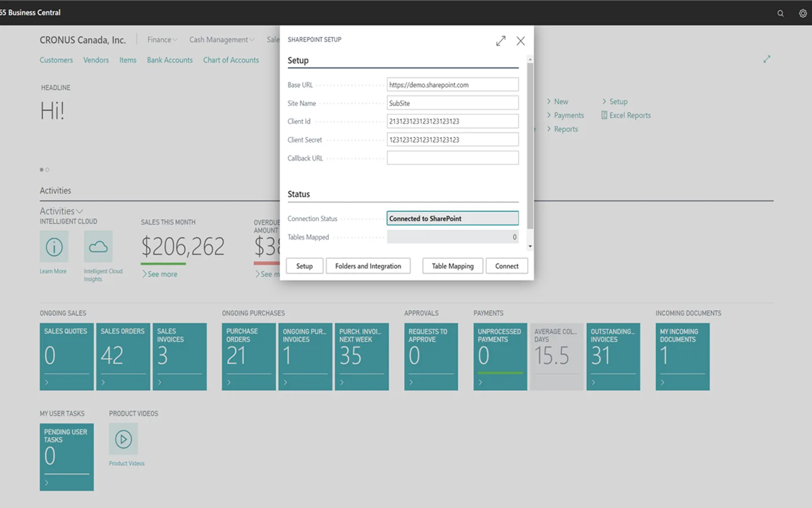This screenshot has height=508, width=812.
Task: Open the Excel Reports link
Action: (x=626, y=115)
